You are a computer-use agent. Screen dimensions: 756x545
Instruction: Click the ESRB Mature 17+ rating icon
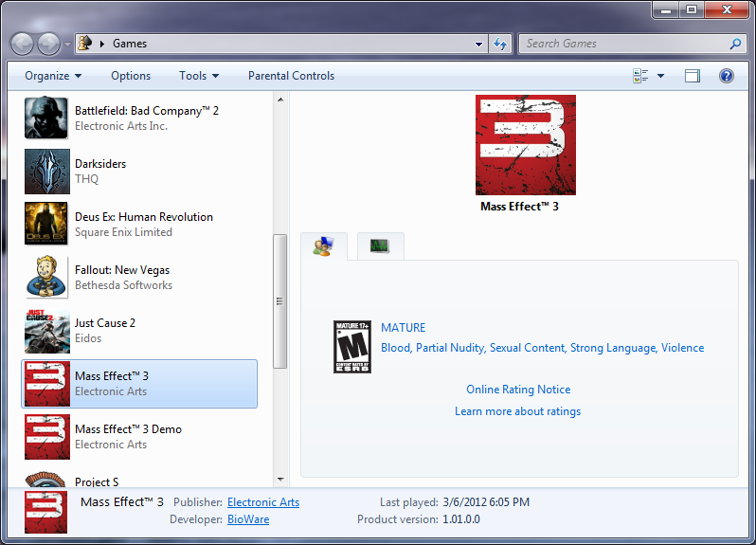(x=352, y=346)
